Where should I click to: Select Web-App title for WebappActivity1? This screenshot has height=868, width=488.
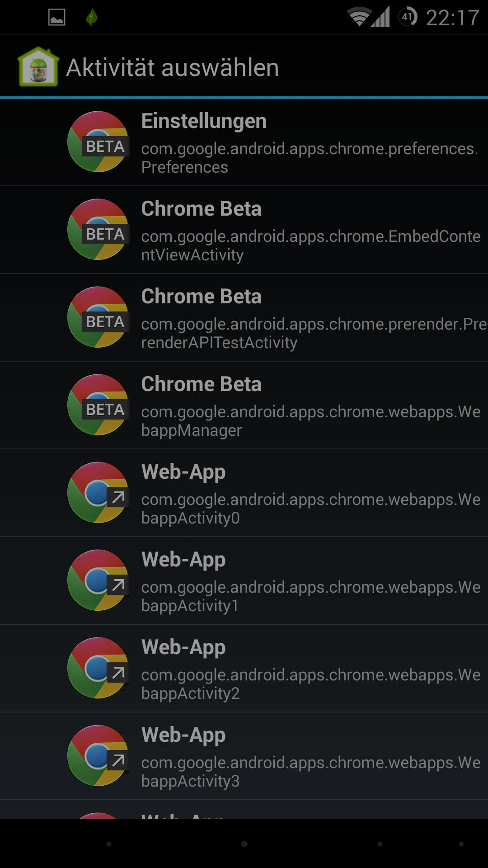coord(183,561)
